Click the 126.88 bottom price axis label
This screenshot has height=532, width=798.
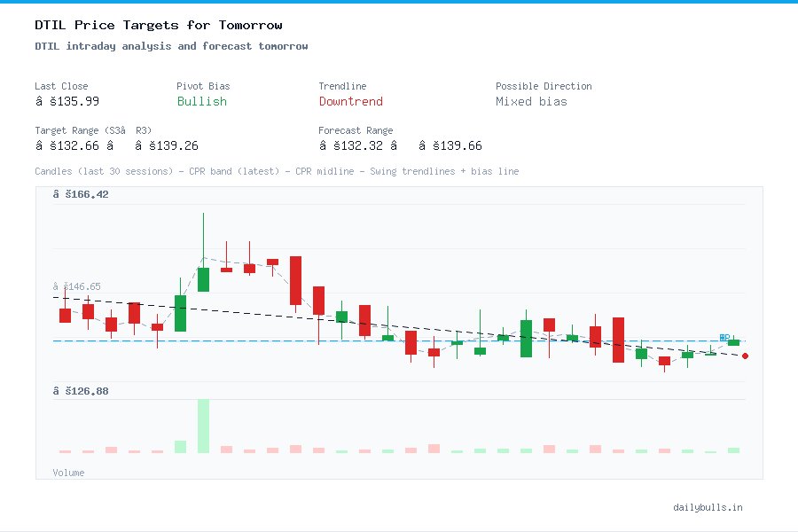tap(81, 391)
